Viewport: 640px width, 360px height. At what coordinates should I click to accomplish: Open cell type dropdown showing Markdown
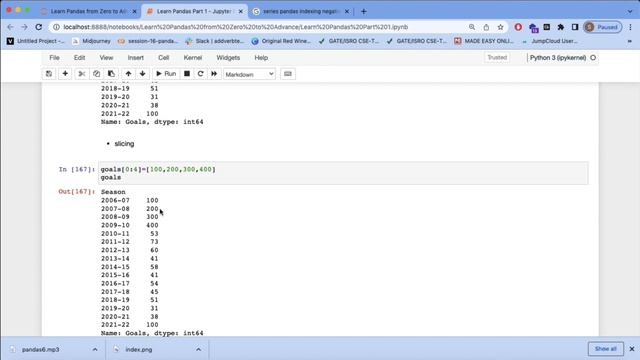pos(249,74)
